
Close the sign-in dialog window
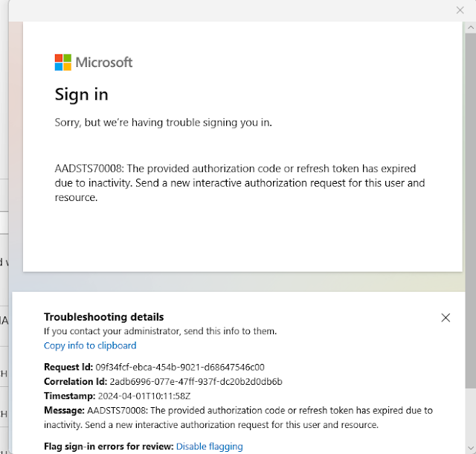pyautogui.click(x=460, y=10)
